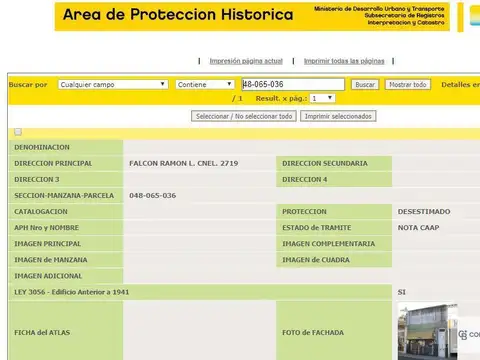This screenshot has width=480, height=360.
Task: Click the 'CATALOGACION' field label
Action: (41, 211)
